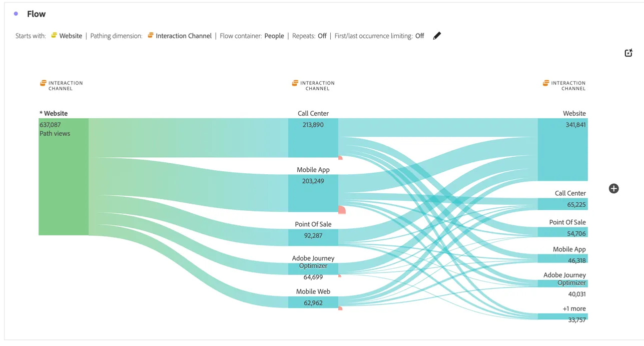The image size is (644, 346).
Task: Click the pencil edit icon for flow settings
Action: click(437, 36)
